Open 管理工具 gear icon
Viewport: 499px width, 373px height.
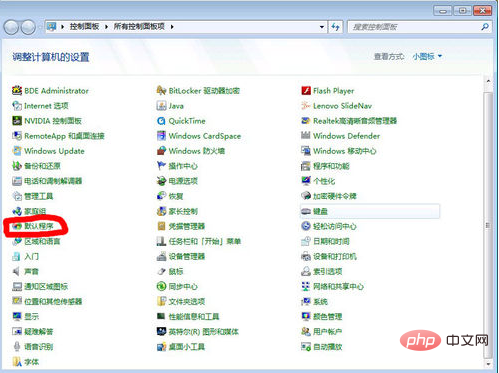[x=17, y=196]
